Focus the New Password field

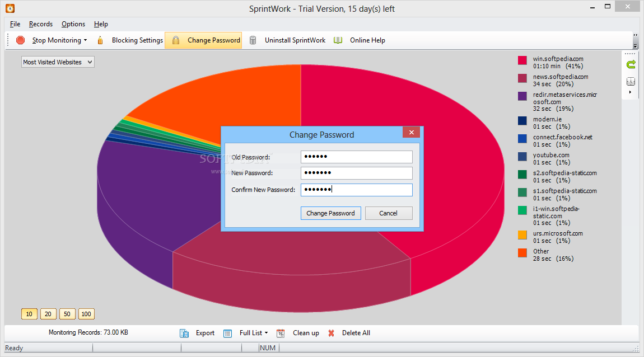pyautogui.click(x=357, y=173)
